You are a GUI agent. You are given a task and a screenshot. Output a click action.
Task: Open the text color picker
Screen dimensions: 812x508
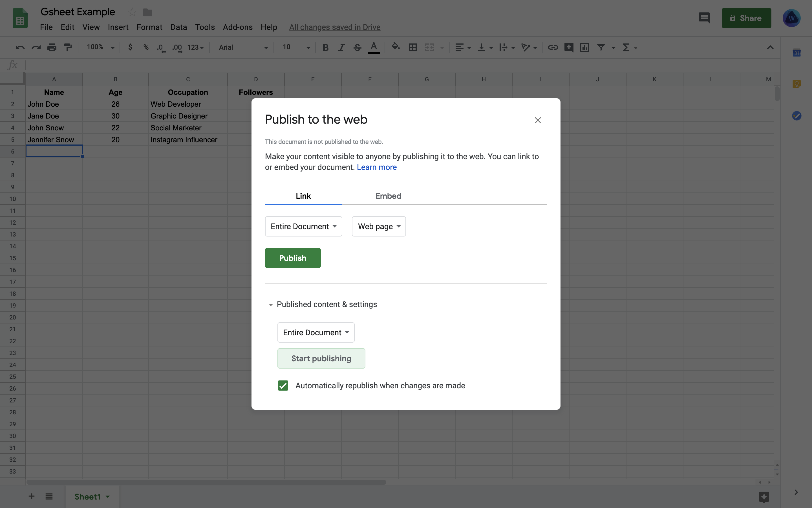tap(374, 47)
